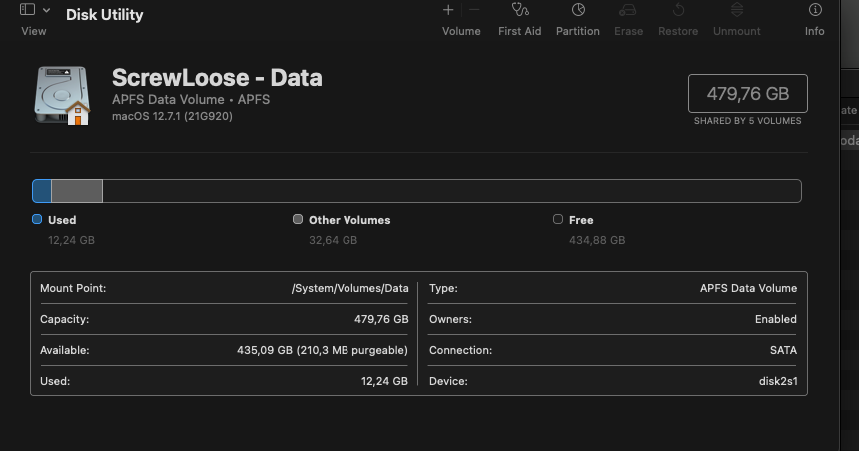Run First Aid stethoscope icon
The image size is (859, 451).
tap(519, 10)
